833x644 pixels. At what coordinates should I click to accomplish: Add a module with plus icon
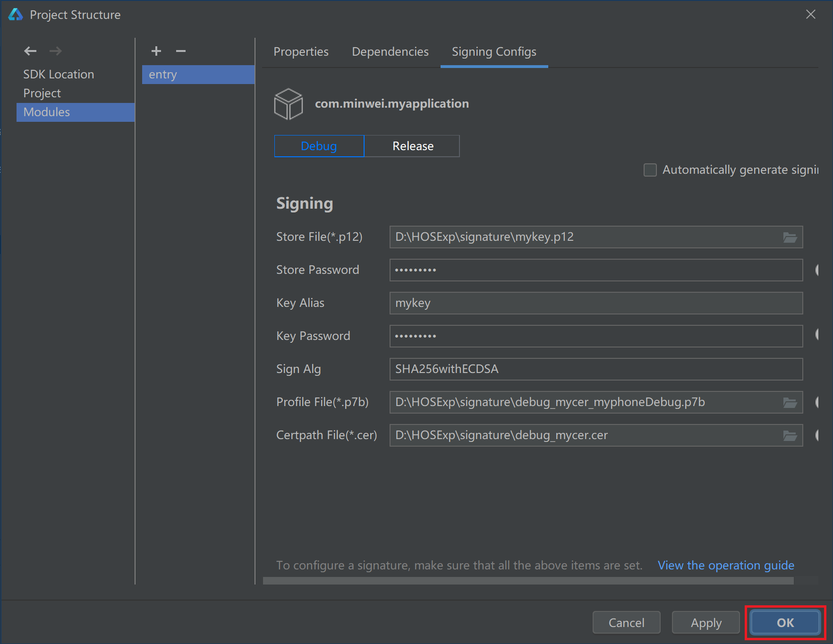[156, 51]
